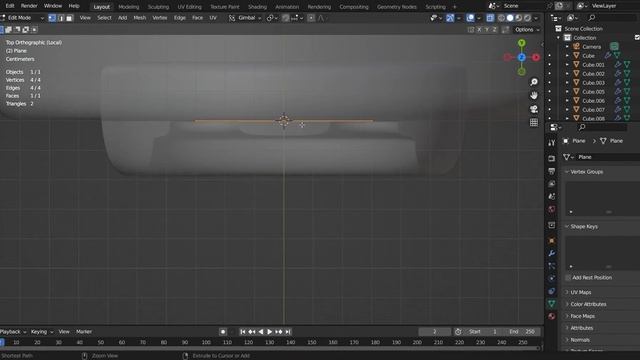Screen dimensions: 640x360
Task: Click the End frame 250 field
Action: 522,332
